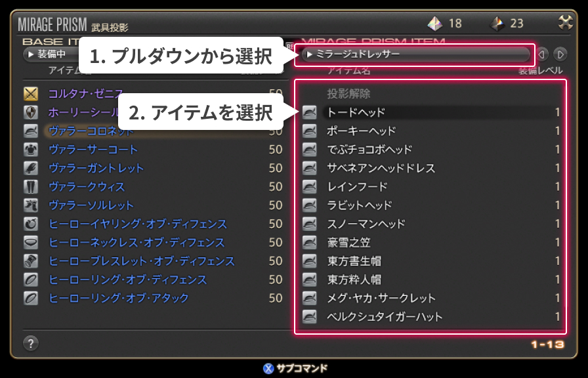
Task: Close the Mirage Prism window
Action: tap(565, 23)
